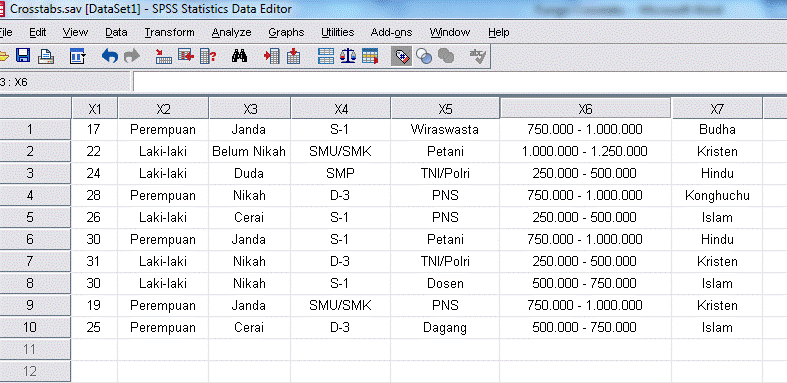Undo the last action using the blue arrow
This screenshot has width=787, height=383.
[109, 56]
